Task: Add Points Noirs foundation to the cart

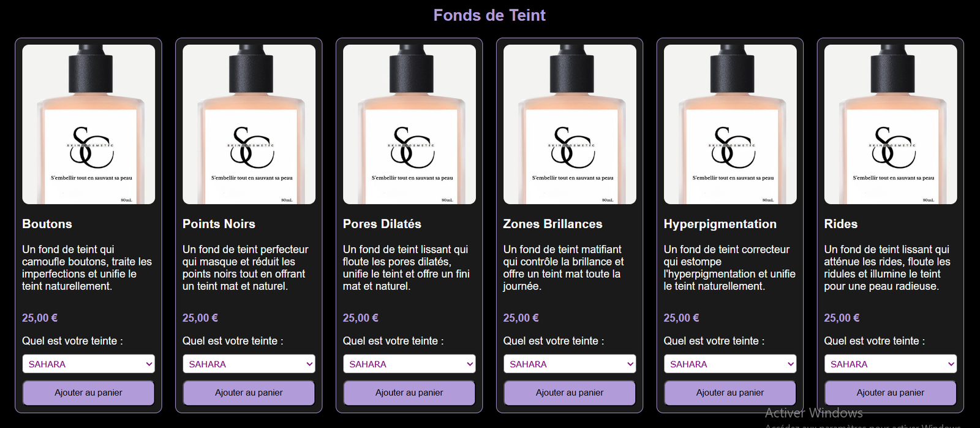Action: click(x=249, y=392)
